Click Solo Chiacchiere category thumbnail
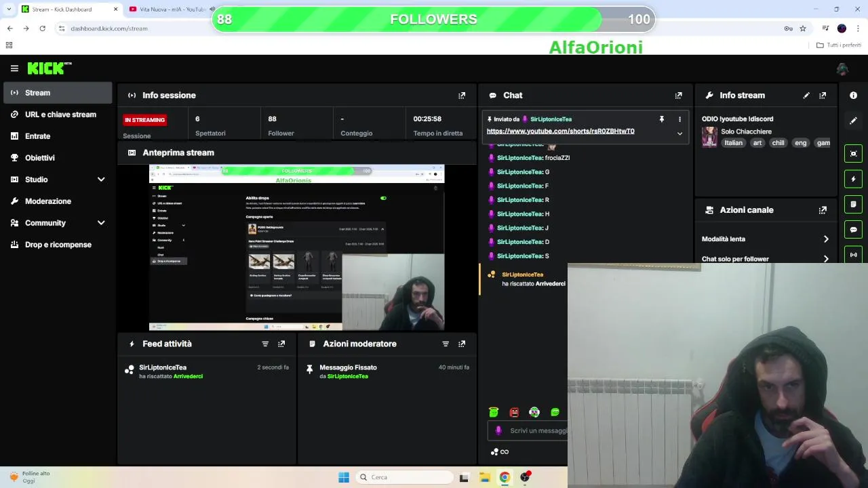 coord(709,137)
